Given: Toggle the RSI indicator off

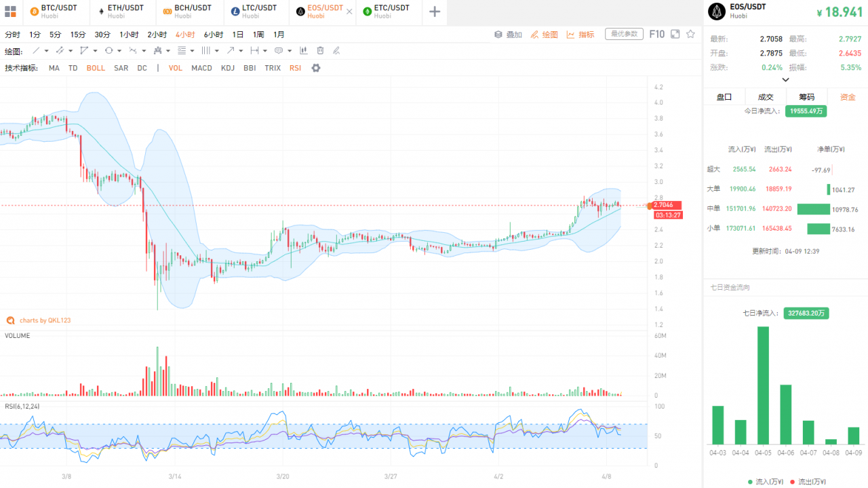Looking at the screenshot, I should (295, 68).
